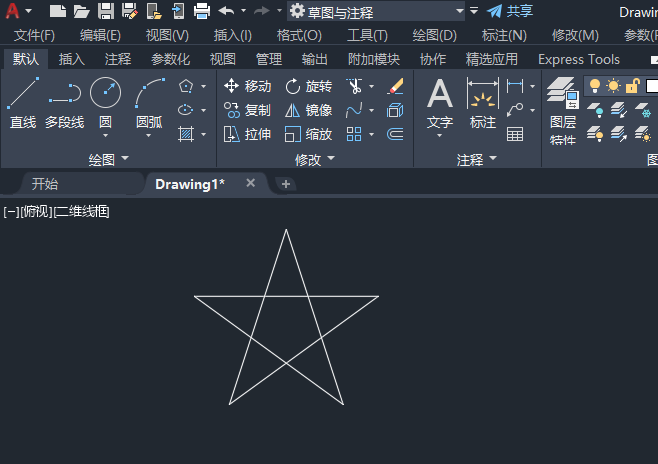Click the polygon draw icon
This screenshot has height=464, width=658.
tap(185, 86)
